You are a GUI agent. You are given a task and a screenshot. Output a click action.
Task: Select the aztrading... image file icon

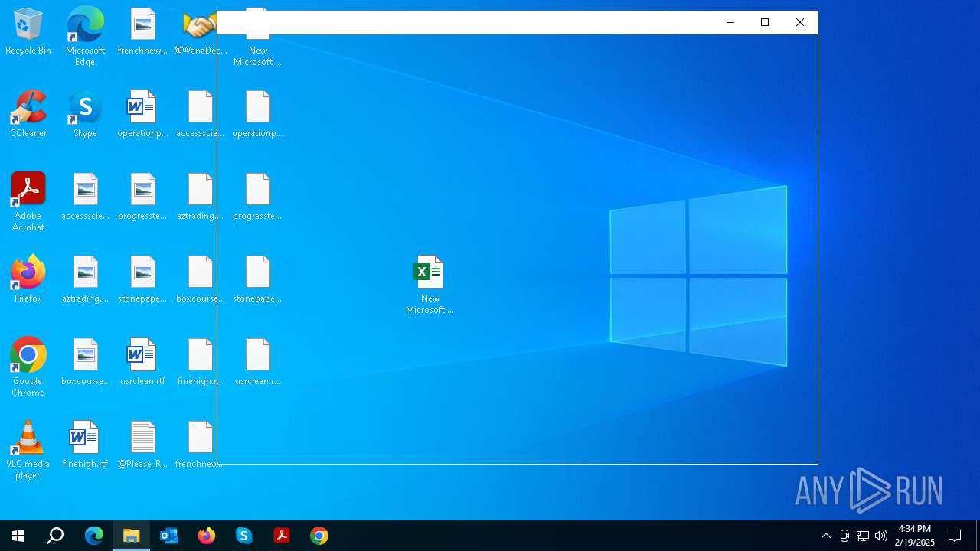[x=85, y=279]
